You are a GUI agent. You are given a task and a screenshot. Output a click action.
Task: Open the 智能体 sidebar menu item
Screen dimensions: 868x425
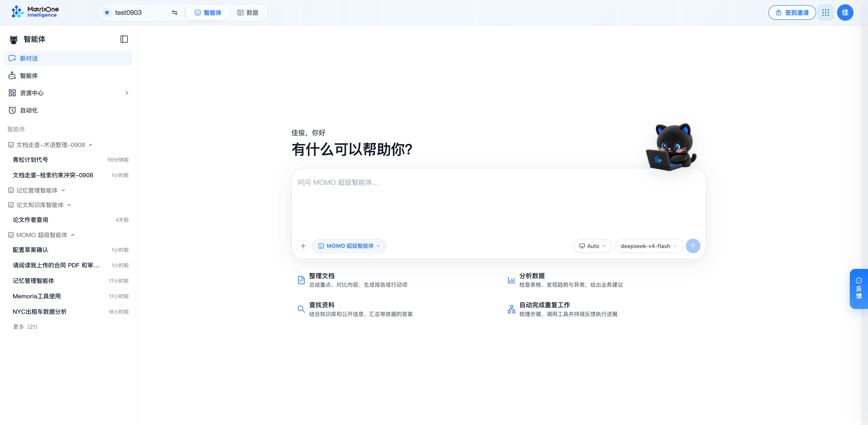pyautogui.click(x=68, y=76)
